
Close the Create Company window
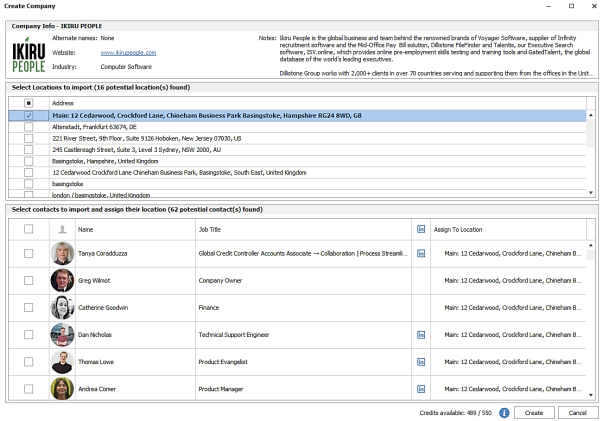coord(594,6)
